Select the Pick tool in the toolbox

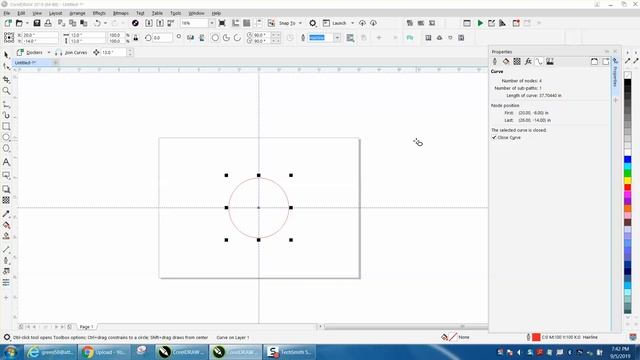(x=6, y=55)
